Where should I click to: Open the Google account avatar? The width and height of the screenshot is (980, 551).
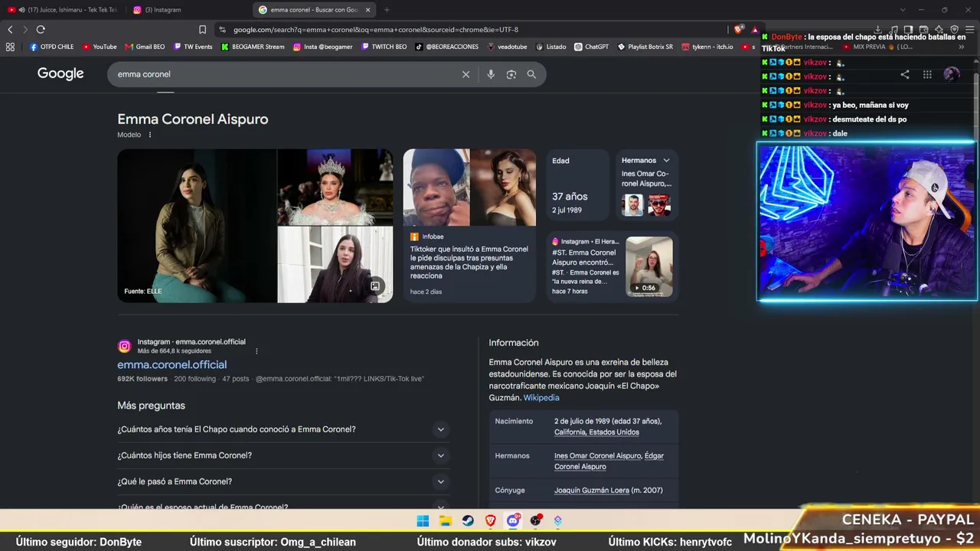point(952,74)
